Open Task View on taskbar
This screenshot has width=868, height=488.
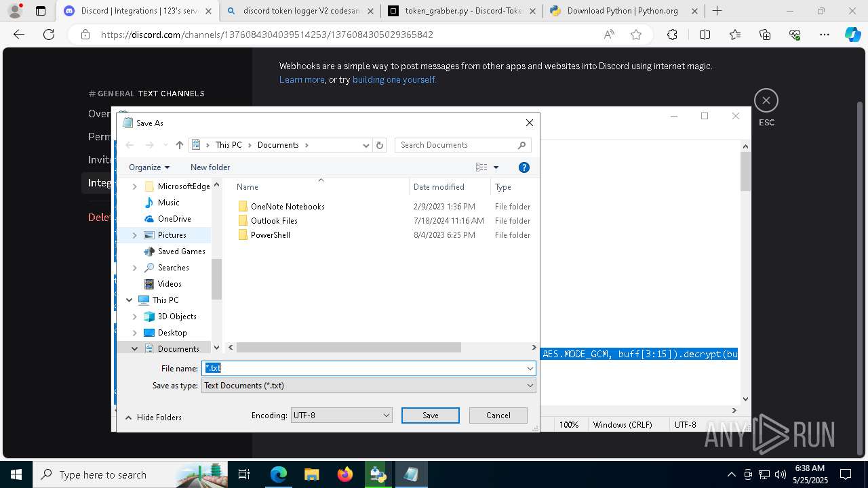pos(244,474)
